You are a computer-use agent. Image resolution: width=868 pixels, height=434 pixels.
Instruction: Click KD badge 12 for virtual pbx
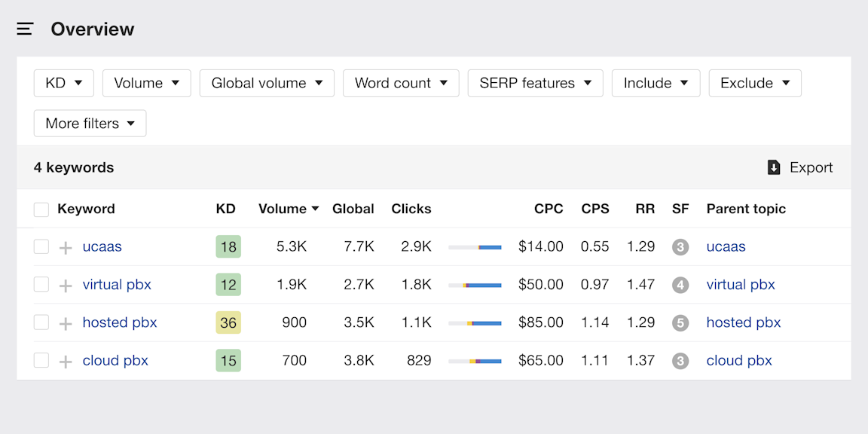tap(228, 285)
